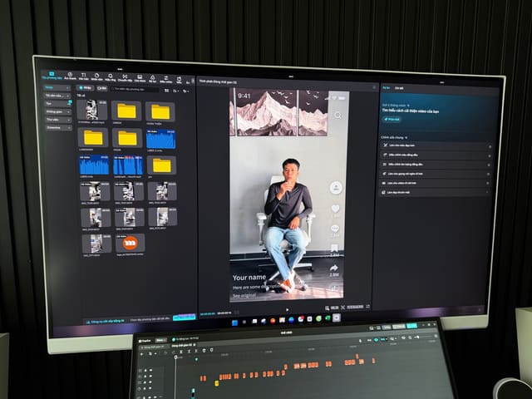Click the Delete trash icon in timeline toolbar
This screenshot has width=532, height=399.
(x=204, y=351)
